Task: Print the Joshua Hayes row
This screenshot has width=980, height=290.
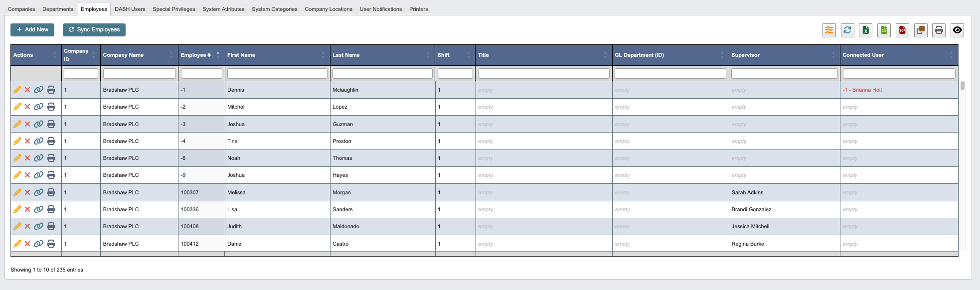Action: point(51,175)
